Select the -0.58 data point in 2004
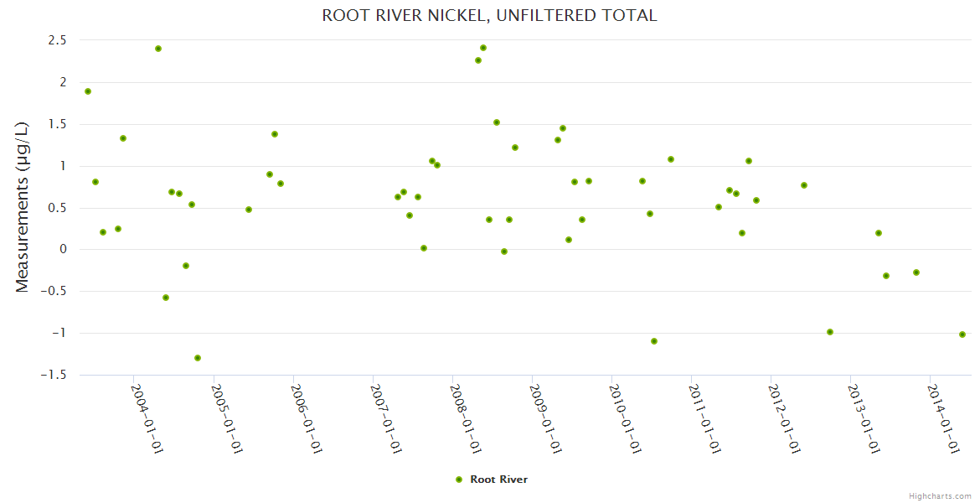Image resolution: width=980 pixels, height=503 pixels. click(166, 298)
